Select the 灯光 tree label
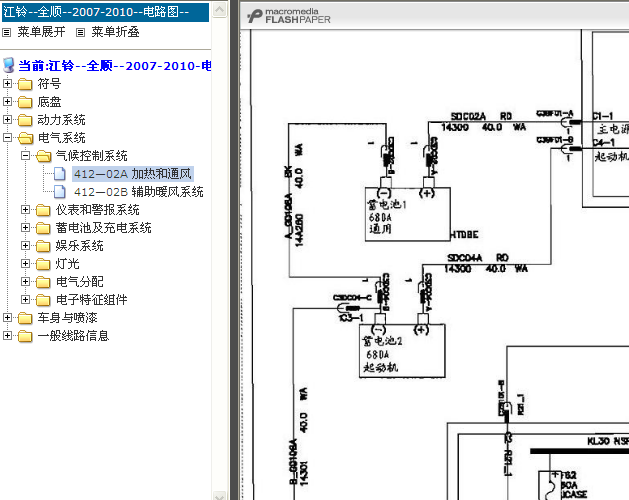This screenshot has height=500, width=629. [x=67, y=264]
